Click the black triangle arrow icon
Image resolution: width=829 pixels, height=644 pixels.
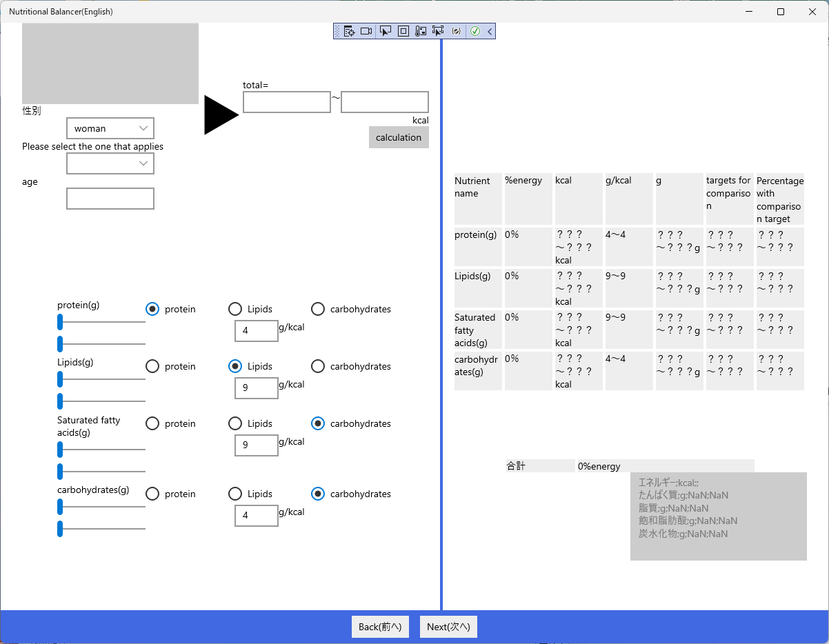click(x=221, y=115)
